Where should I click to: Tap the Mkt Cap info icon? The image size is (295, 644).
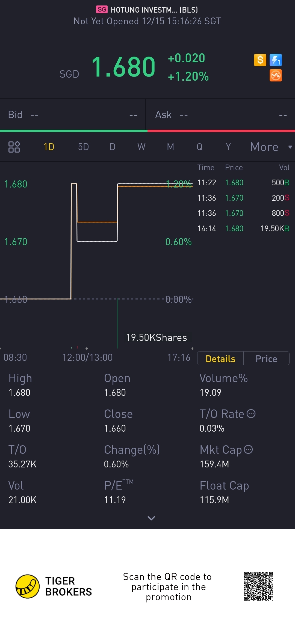pyautogui.click(x=248, y=449)
